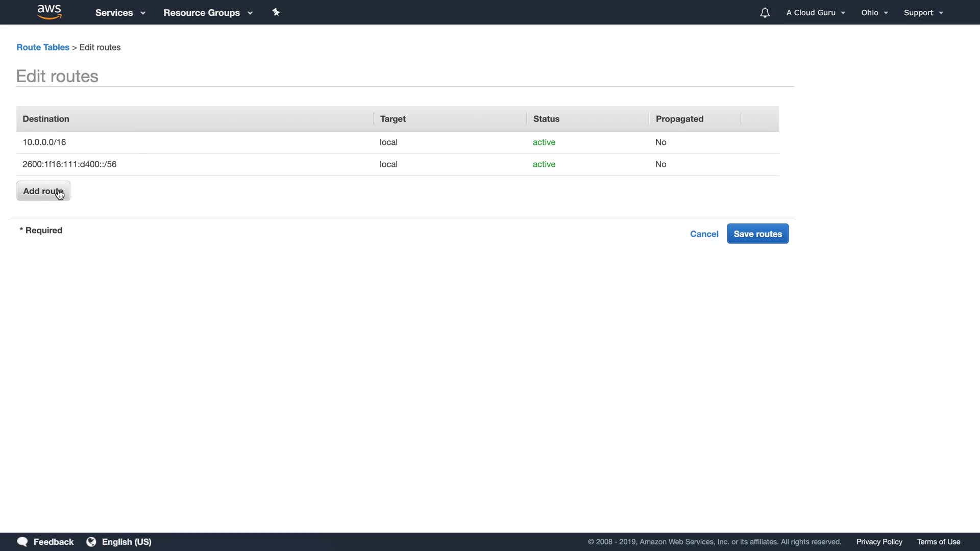Click the AWS logo home icon
Screen dimensions: 980x551
coord(50,12)
